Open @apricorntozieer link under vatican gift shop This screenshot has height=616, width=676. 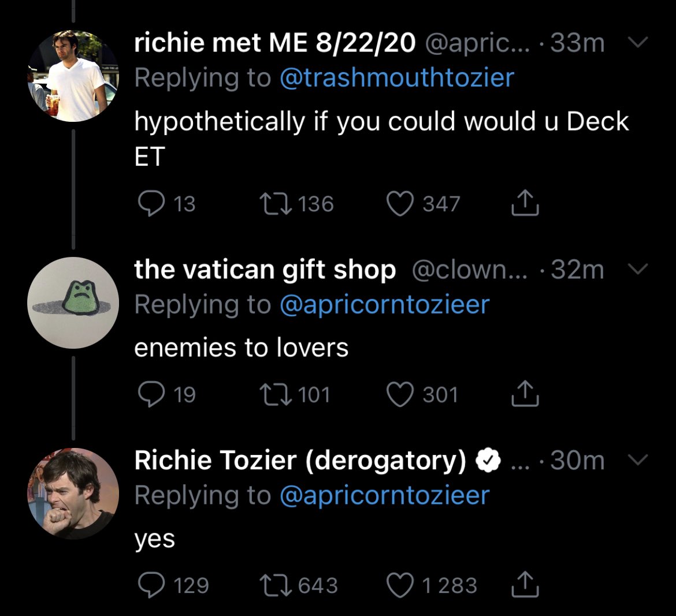385,305
